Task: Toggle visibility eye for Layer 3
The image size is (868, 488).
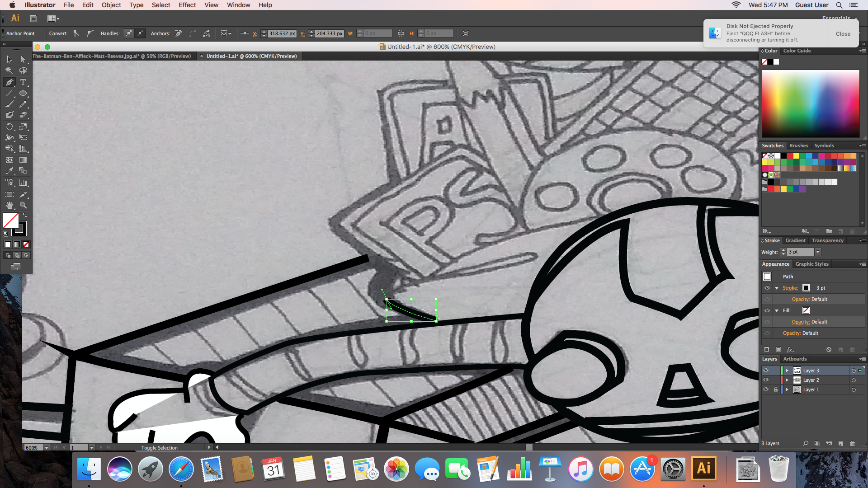Action: point(766,371)
